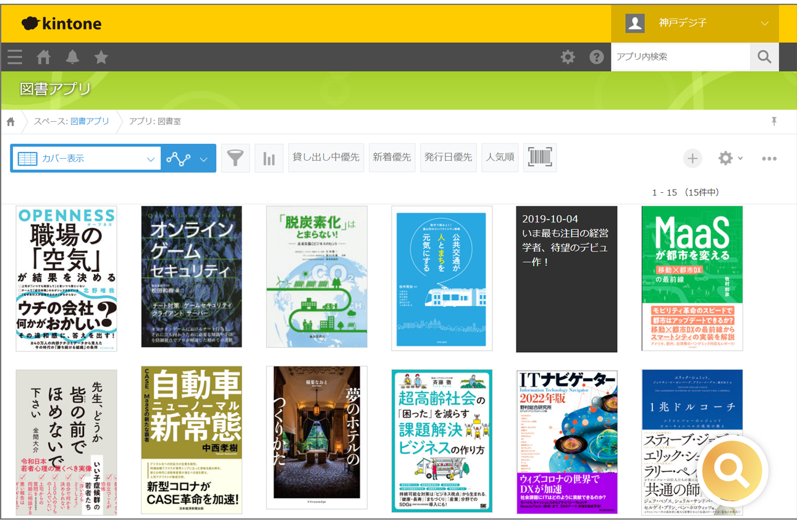797x532 pixels.
Task: Open the favorites star list
Action: [x=101, y=57]
